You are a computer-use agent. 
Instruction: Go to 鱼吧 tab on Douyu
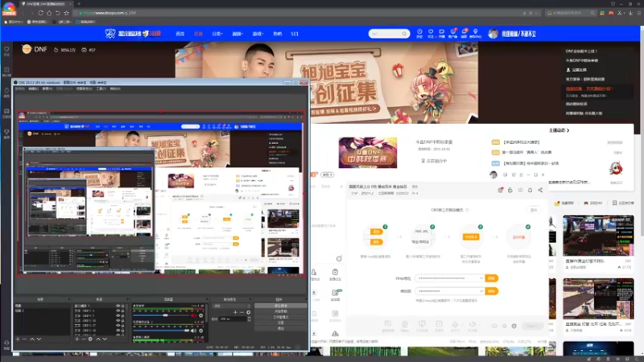[x=278, y=34]
